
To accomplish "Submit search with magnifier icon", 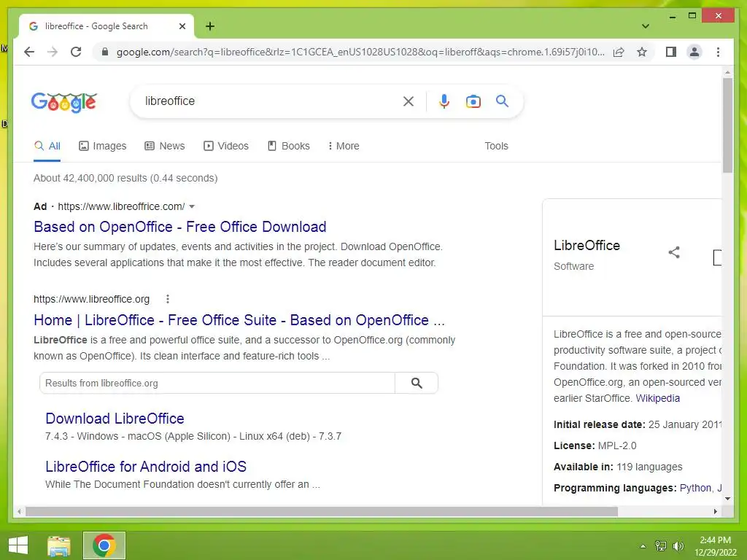I will coord(502,101).
